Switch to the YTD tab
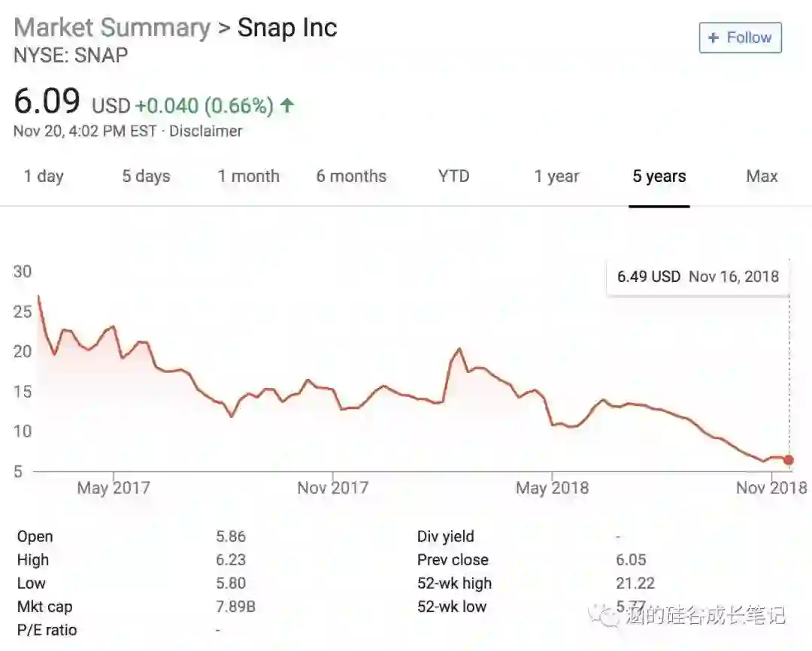The image size is (812, 651). tap(453, 177)
